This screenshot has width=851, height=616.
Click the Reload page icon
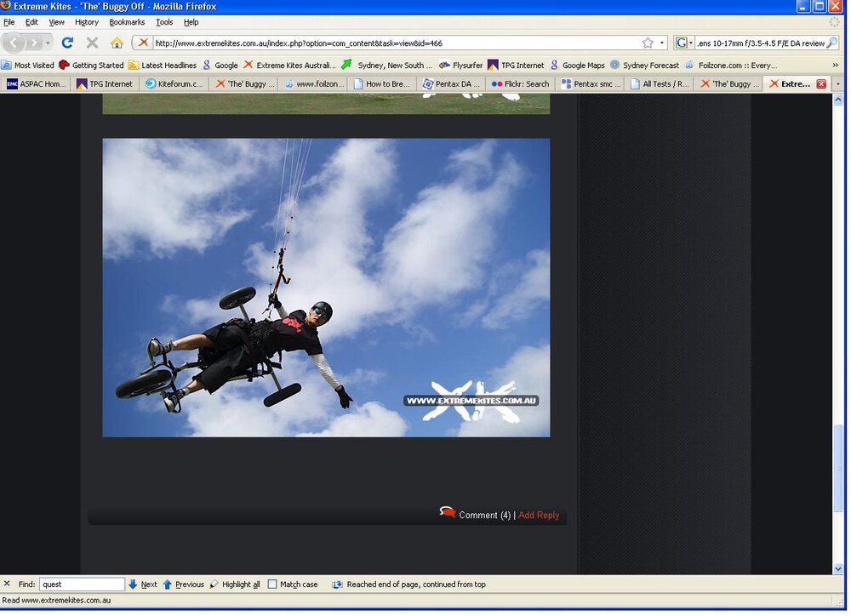pyautogui.click(x=67, y=43)
